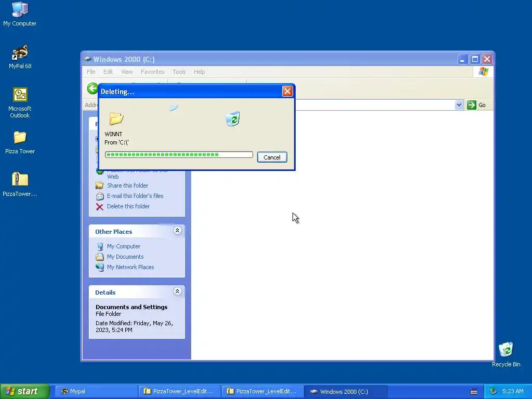Click the Start button
Viewport: 532px width, 399px height.
(x=25, y=391)
